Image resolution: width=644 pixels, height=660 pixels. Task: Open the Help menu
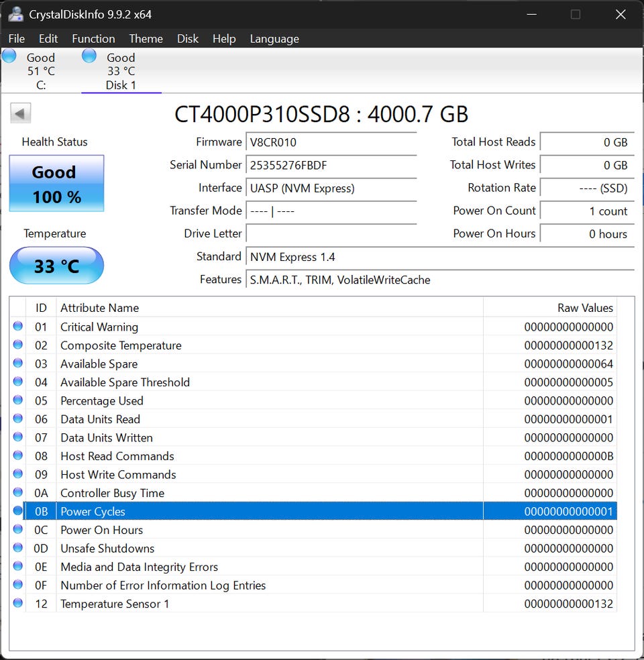pos(224,39)
